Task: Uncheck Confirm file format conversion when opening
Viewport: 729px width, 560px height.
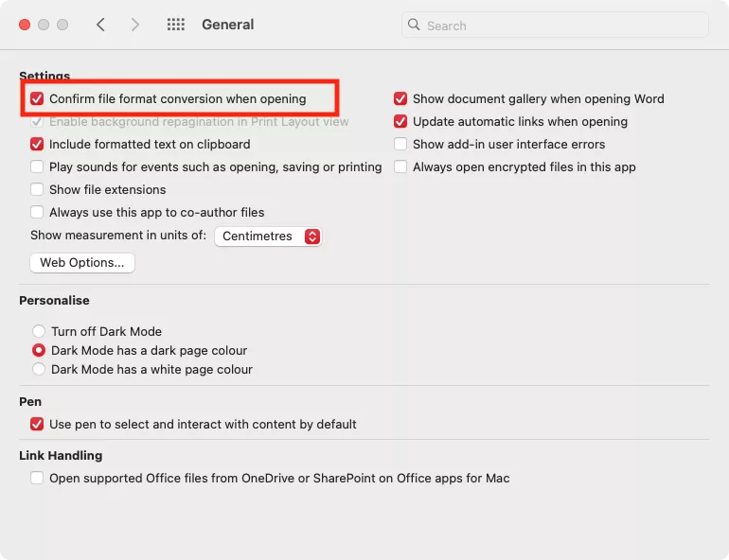Action: click(37, 98)
